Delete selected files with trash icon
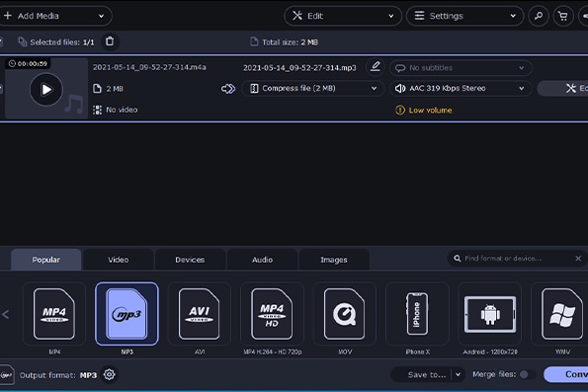The width and height of the screenshot is (588, 392). 110,41
